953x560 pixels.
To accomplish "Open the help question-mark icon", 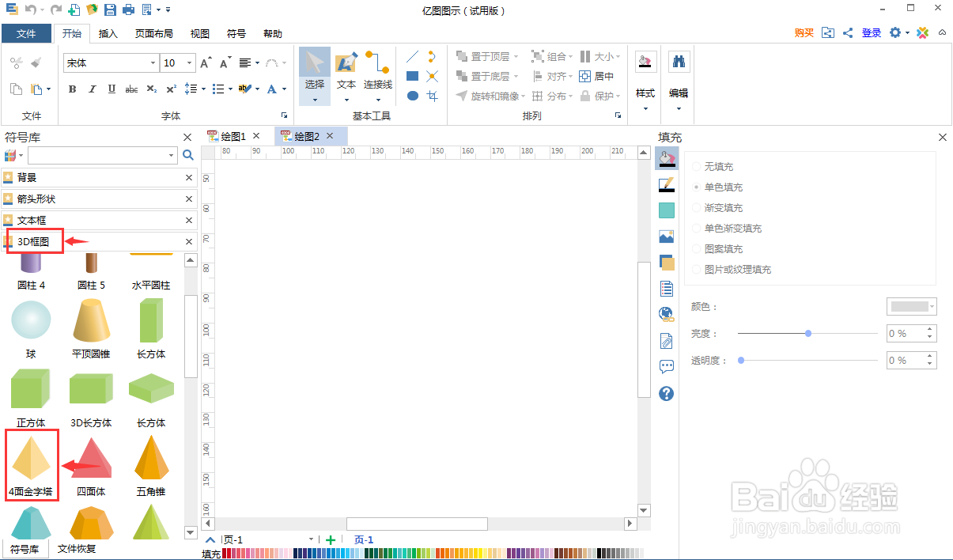I will pyautogui.click(x=667, y=394).
